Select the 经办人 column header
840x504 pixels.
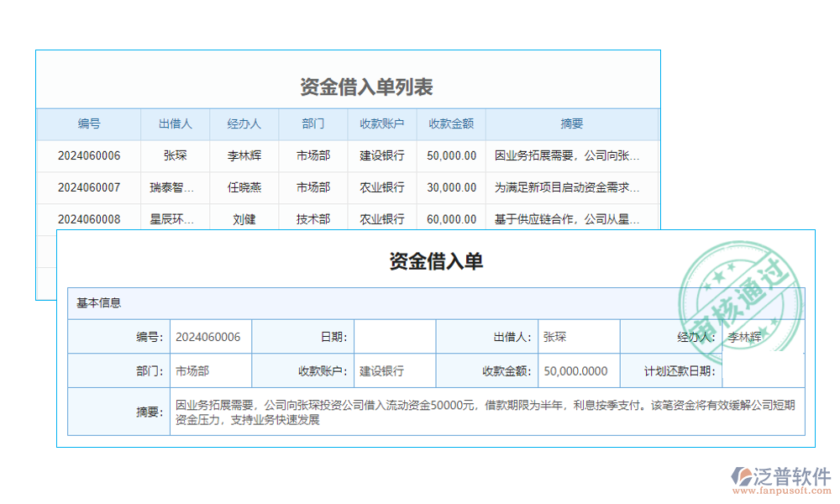tap(244, 123)
